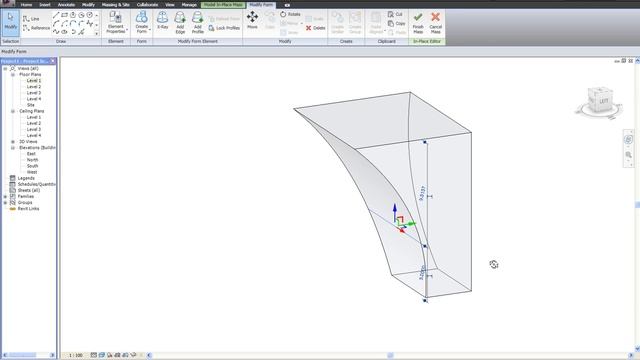Open the Home ribbon tab
640x360 pixels.
(x=26, y=4)
